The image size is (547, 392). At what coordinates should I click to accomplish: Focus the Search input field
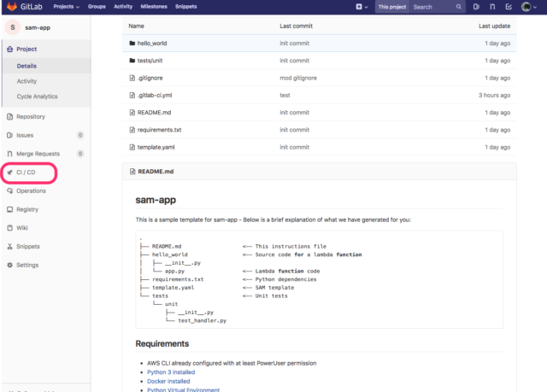point(432,7)
